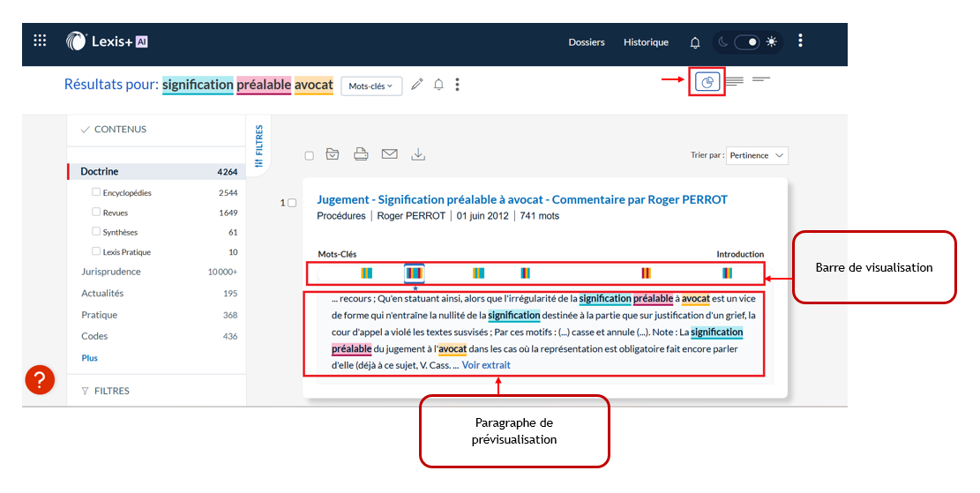Viewport: 980px width, 493px height.
Task: Open the Mots-clés dropdown
Action: (370, 86)
